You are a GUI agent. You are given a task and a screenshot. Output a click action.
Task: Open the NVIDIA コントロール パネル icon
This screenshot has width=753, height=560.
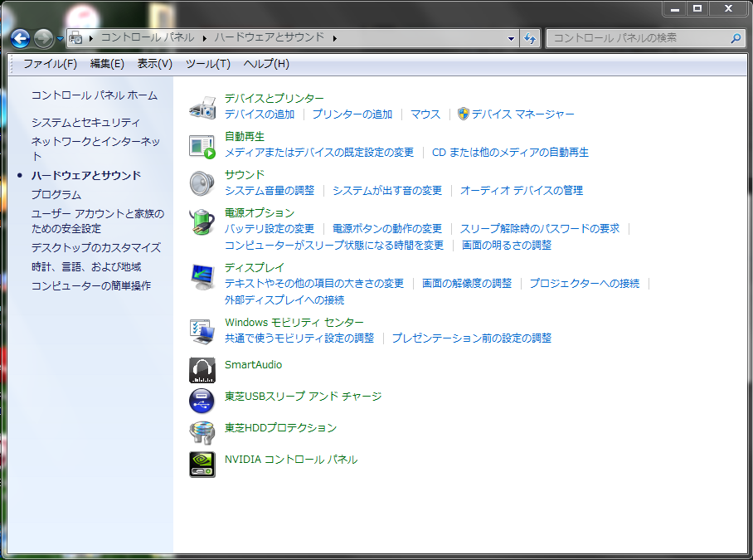click(x=202, y=465)
